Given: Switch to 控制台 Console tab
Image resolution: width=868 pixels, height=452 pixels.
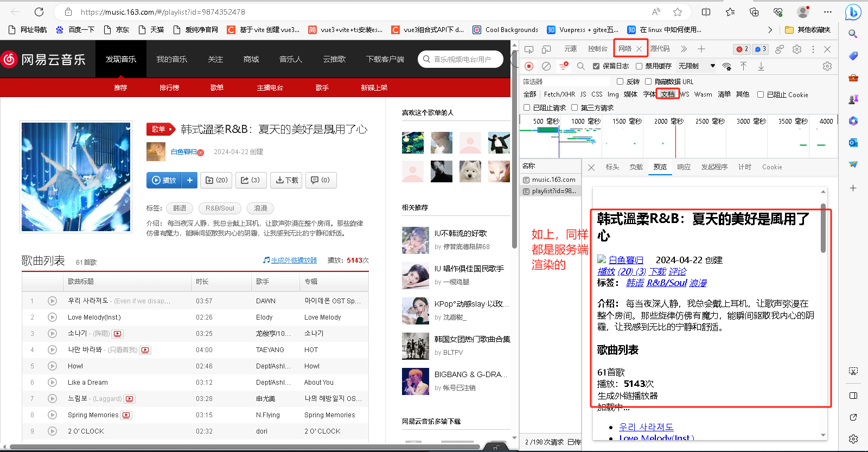Looking at the screenshot, I should click(597, 49).
